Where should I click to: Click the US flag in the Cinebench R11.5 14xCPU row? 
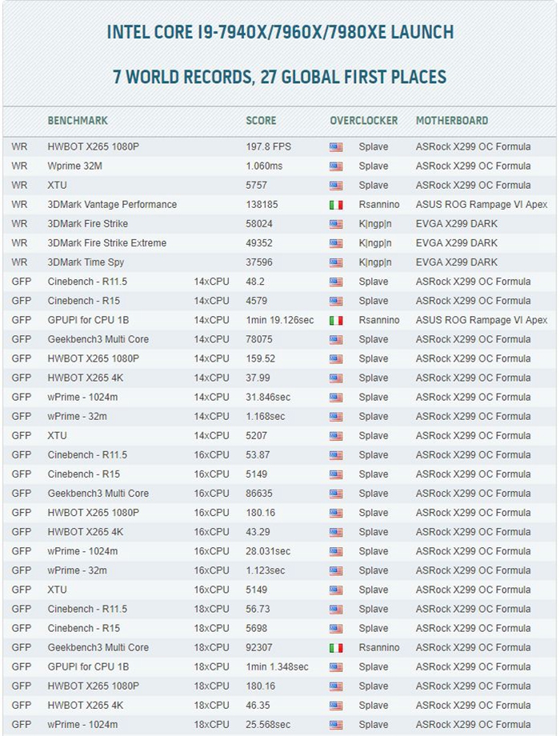coord(336,282)
